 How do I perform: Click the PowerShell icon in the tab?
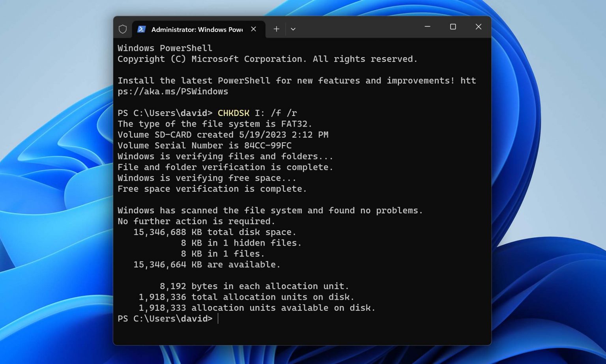[142, 29]
